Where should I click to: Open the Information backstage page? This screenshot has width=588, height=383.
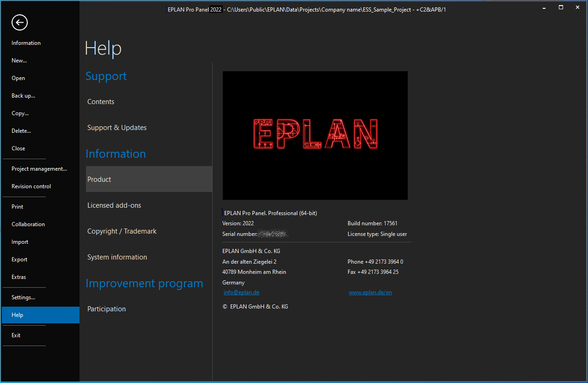pos(26,43)
